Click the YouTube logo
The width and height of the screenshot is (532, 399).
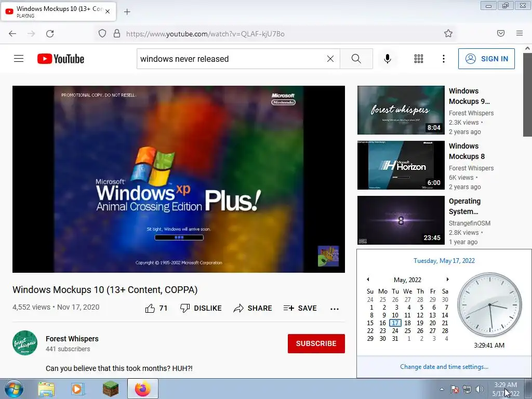tap(61, 59)
